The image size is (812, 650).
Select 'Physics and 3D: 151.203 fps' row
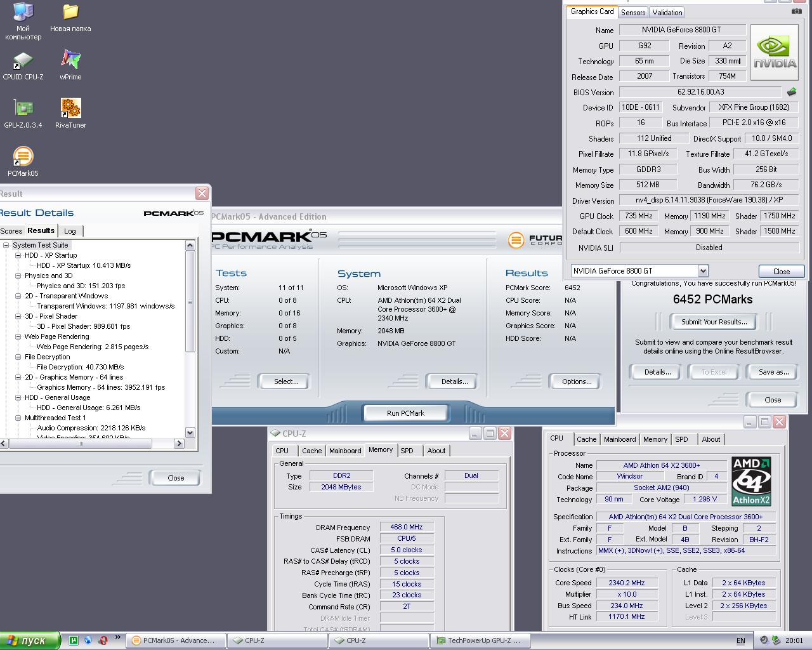point(81,286)
